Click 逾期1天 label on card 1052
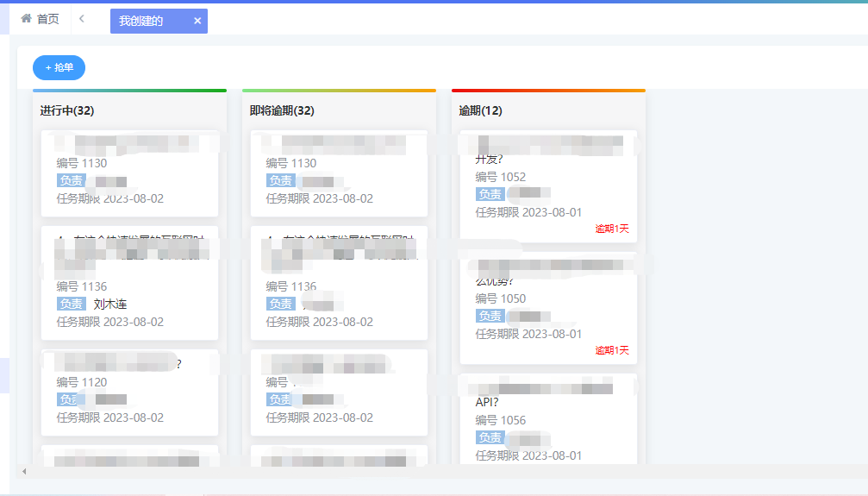868x496 pixels. coord(612,229)
